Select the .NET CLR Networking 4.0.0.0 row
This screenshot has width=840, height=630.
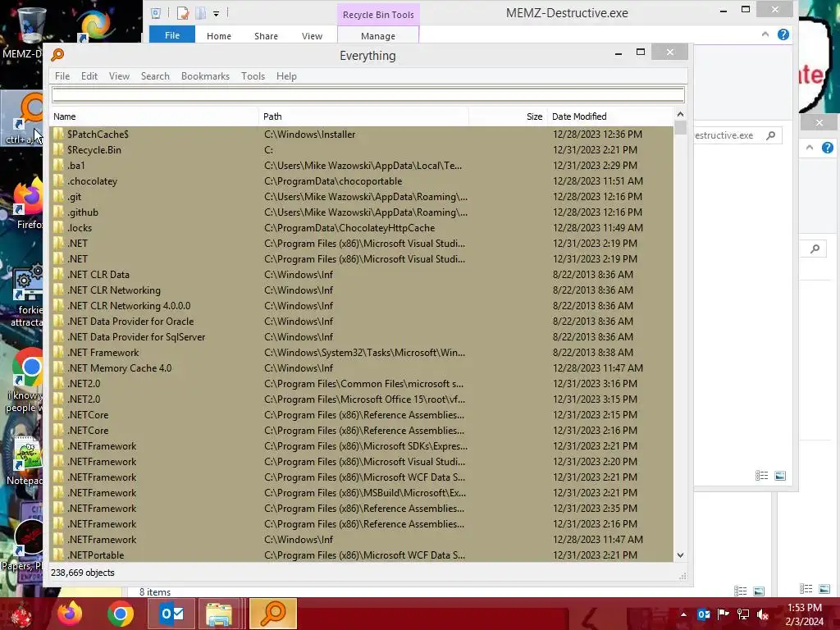coord(362,305)
